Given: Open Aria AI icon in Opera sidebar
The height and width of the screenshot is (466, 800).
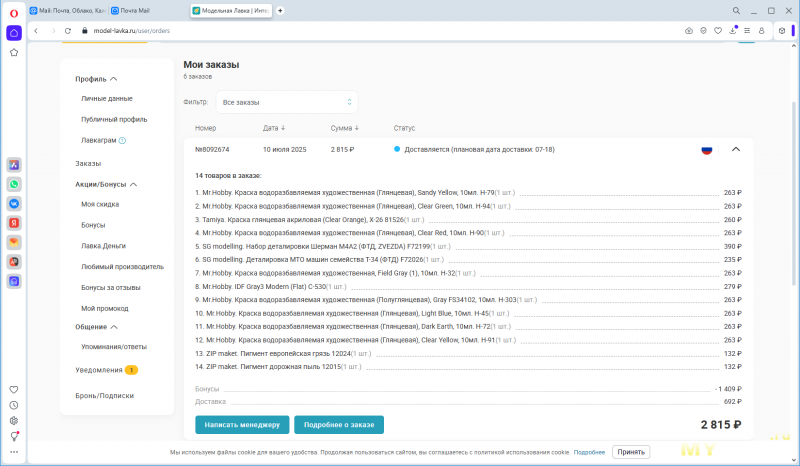Looking at the screenshot, I should [14, 165].
